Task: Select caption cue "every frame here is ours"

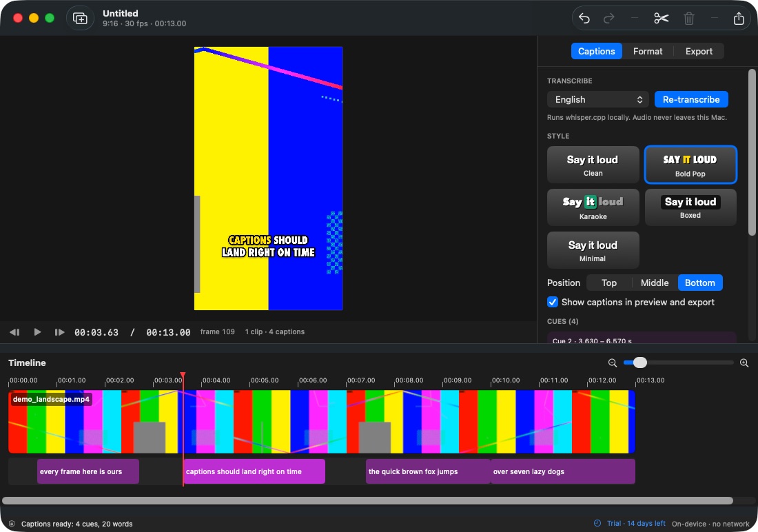Action: point(88,471)
